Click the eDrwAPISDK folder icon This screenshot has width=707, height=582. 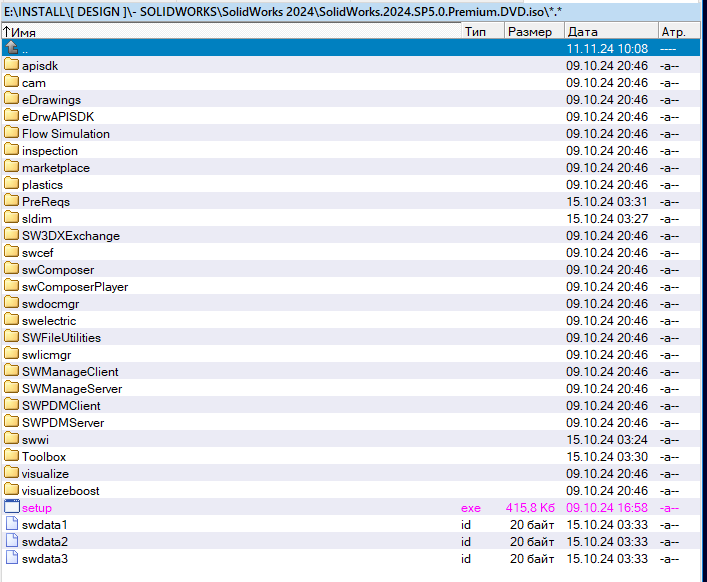[x=12, y=116]
